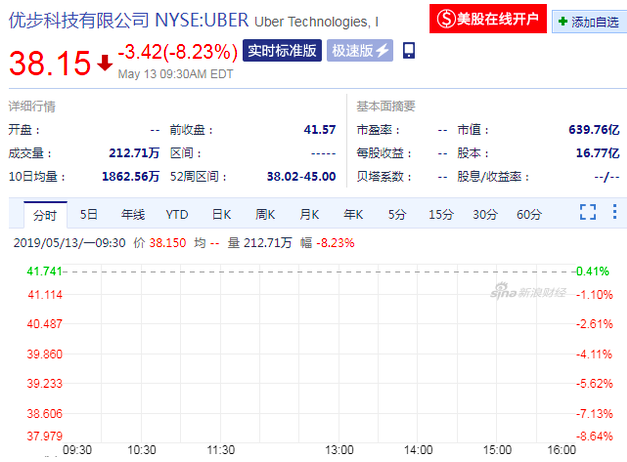Select the 周K chart tab

click(265, 215)
